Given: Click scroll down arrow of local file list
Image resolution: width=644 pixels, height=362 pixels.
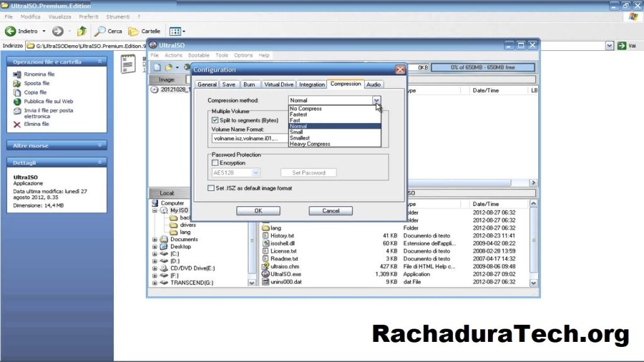Looking at the screenshot, I should coord(533,283).
